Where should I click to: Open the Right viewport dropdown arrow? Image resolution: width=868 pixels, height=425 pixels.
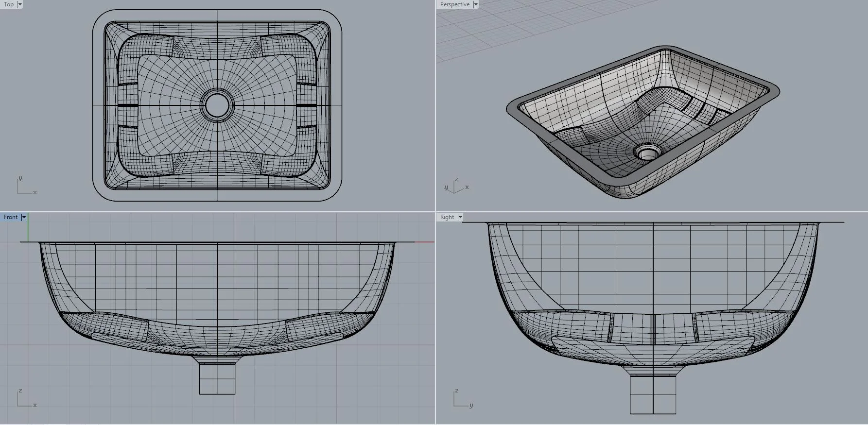coord(460,217)
